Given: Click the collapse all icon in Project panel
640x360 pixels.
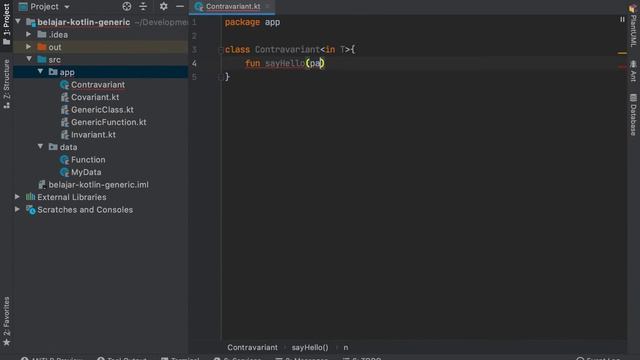Looking at the screenshot, I should click(143, 7).
